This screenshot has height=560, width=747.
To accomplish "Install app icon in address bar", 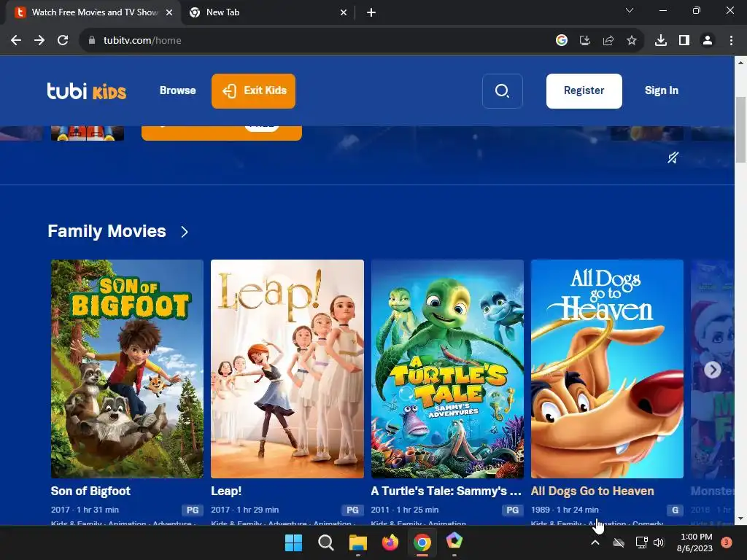I will [585, 41].
